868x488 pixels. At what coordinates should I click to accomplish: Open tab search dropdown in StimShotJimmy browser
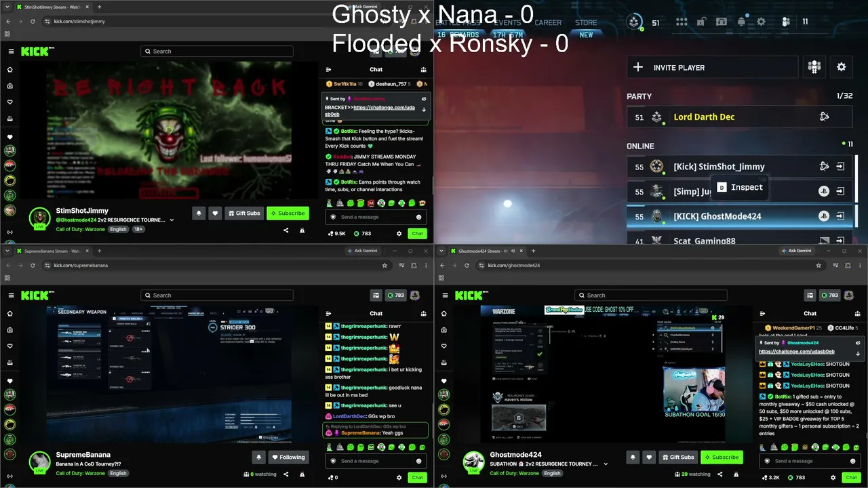coord(7,7)
